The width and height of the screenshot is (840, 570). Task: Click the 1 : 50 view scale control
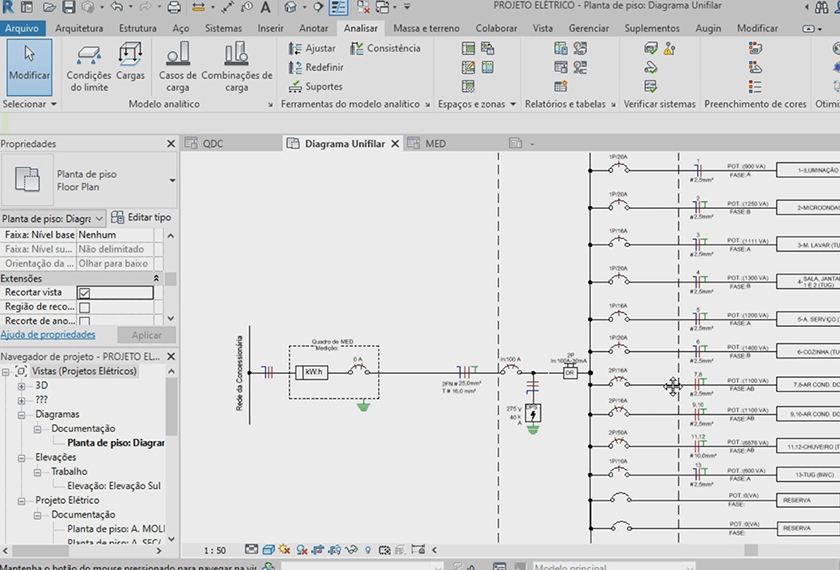(214, 550)
